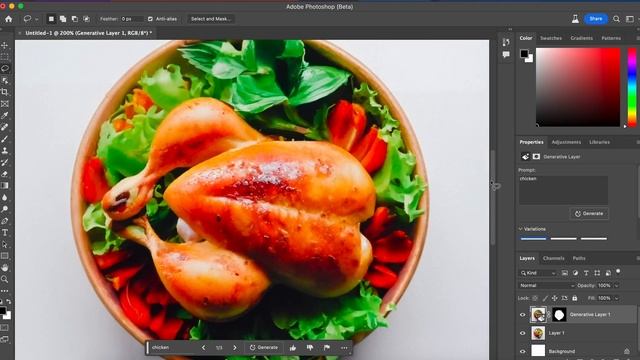Select the Move tool

pos(5,45)
